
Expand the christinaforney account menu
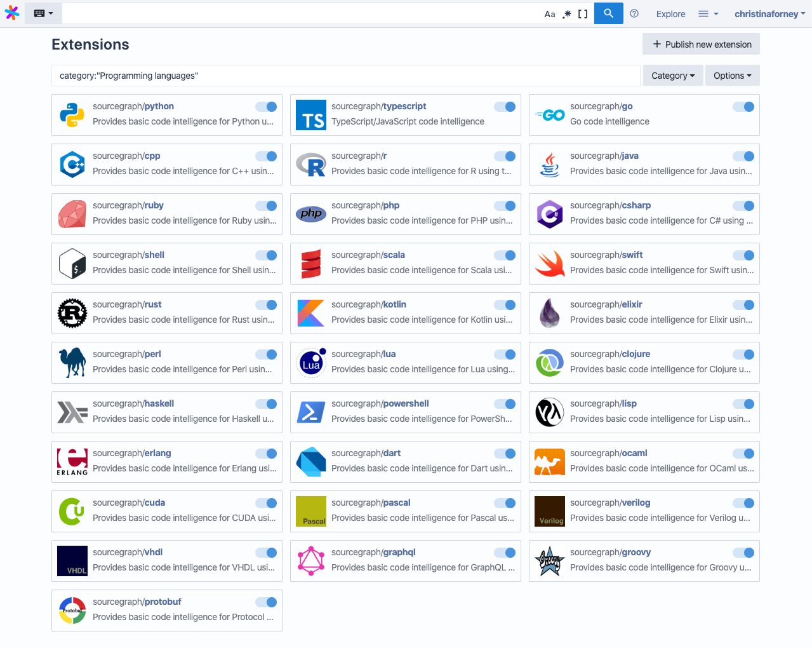tap(769, 13)
